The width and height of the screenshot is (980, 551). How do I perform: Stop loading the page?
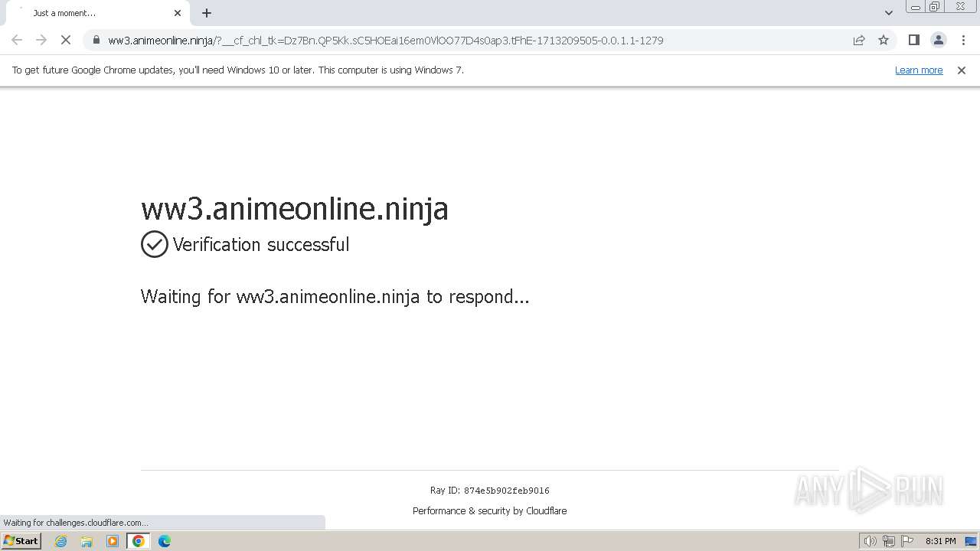tap(66, 40)
